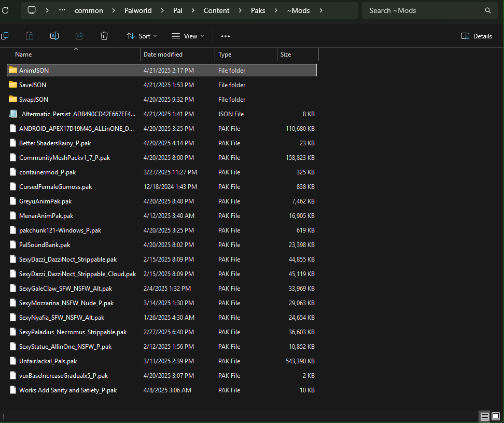The height and width of the screenshot is (423, 504).
Task: Click the 12/18/2024 1:43 PM date cell
Action: click(x=171, y=187)
